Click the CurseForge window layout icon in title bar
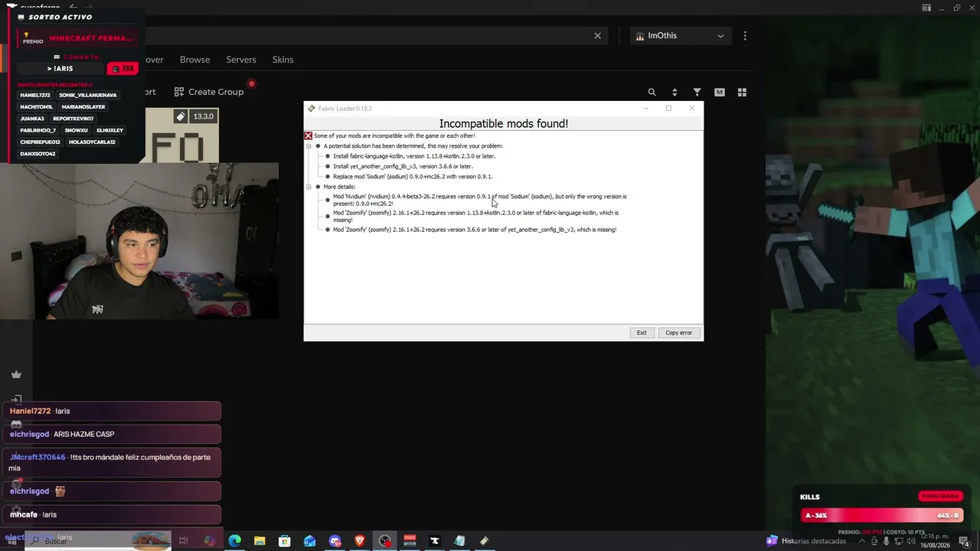The width and height of the screenshot is (980, 551). coord(926,8)
